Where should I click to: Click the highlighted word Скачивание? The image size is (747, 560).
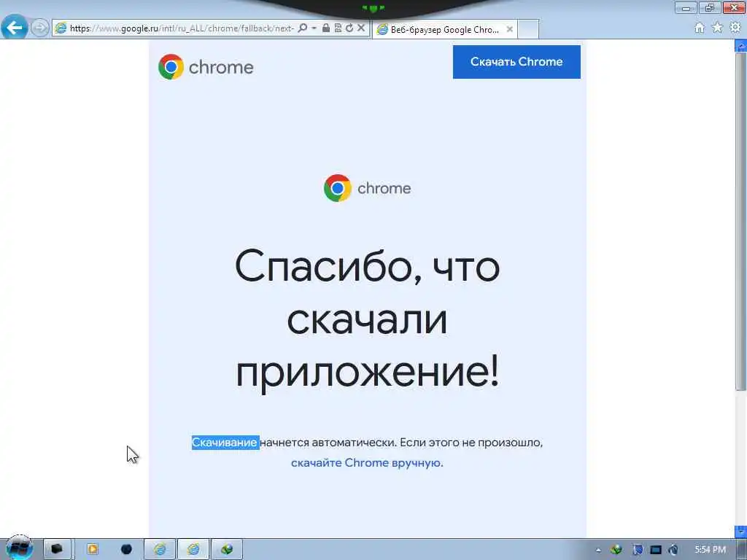tap(225, 443)
